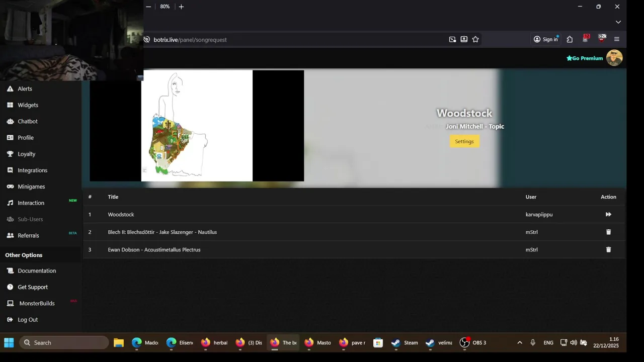Viewport: 644px width, 362px height.
Task: Open the browser extensions puzzle icon
Action: pos(570,39)
